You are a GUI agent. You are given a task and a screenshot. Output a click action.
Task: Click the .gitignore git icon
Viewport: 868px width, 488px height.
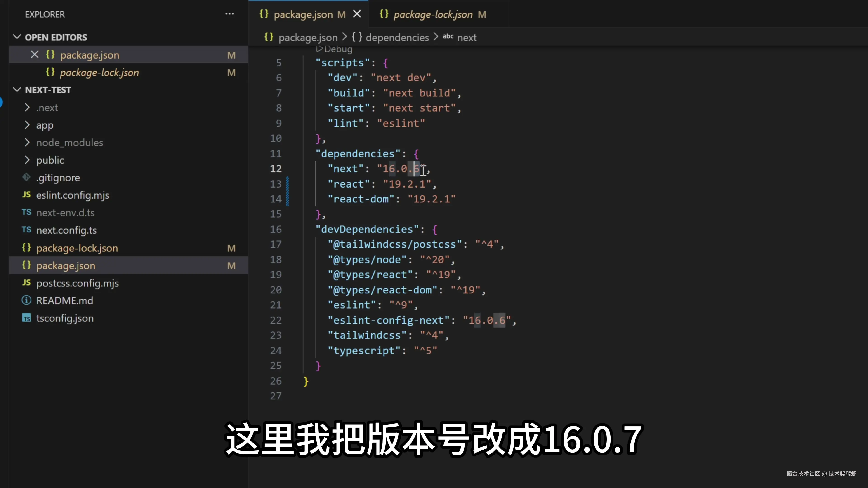tap(26, 178)
